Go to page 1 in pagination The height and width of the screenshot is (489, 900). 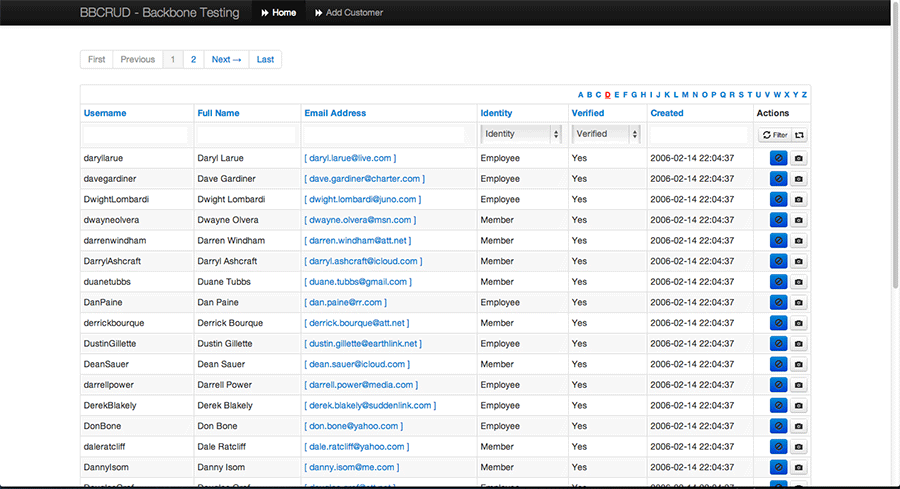point(173,59)
